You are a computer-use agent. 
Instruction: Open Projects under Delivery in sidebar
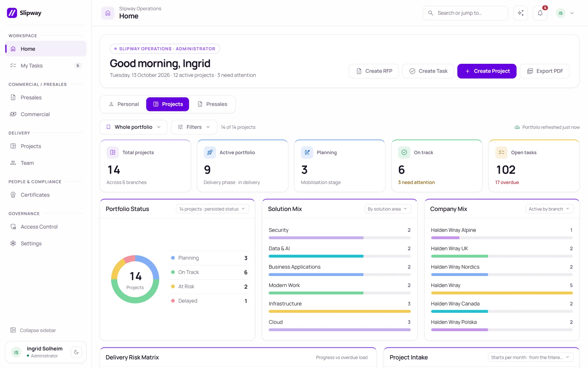(x=46, y=146)
